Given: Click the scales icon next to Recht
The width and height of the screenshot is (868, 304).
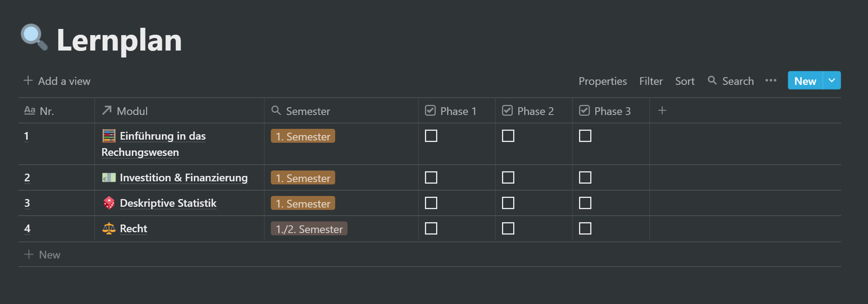Looking at the screenshot, I should [109, 228].
